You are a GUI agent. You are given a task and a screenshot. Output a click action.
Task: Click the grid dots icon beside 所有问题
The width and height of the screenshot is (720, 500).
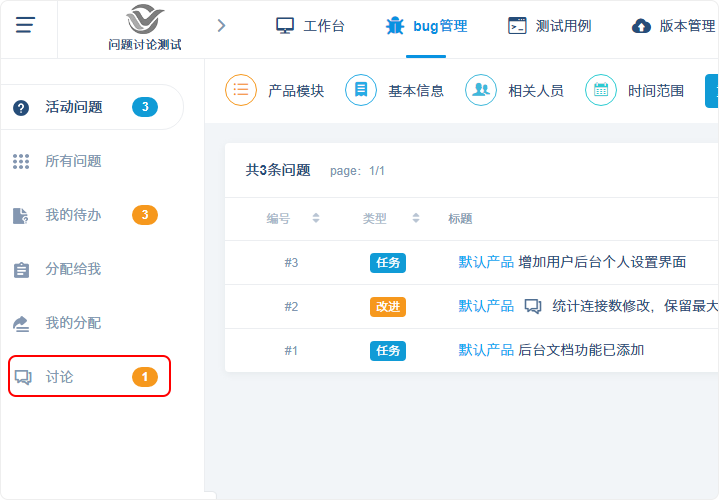(x=21, y=162)
